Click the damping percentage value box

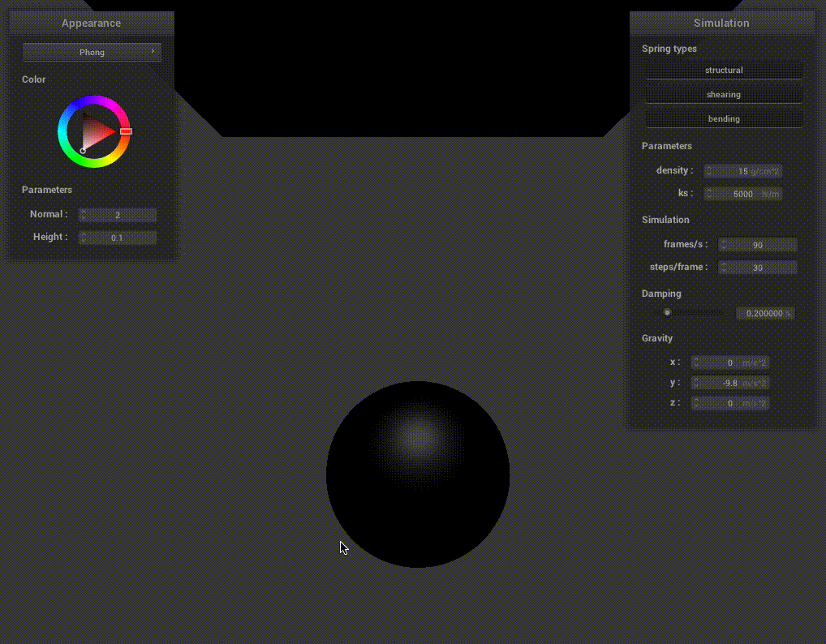[764, 313]
